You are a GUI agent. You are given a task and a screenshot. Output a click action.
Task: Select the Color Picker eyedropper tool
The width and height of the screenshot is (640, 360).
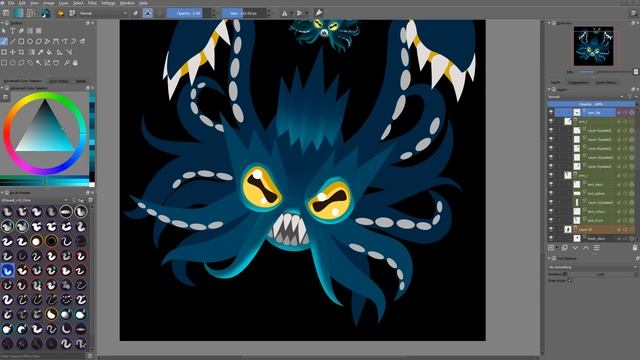click(x=40, y=52)
